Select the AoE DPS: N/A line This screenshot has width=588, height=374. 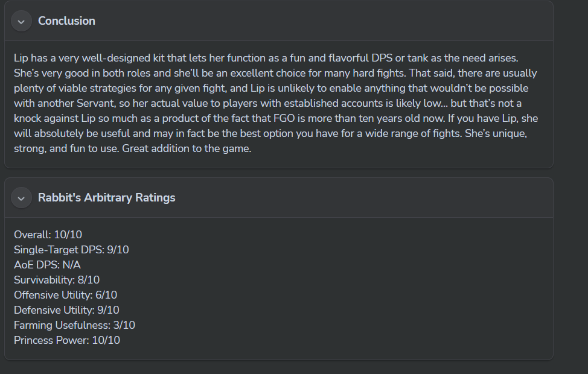click(47, 265)
